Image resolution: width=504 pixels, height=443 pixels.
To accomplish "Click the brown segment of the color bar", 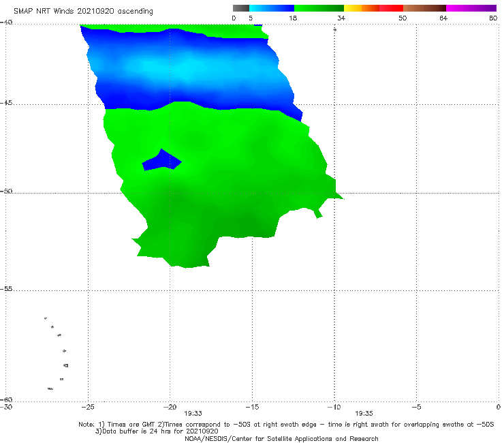I will click(x=424, y=8).
